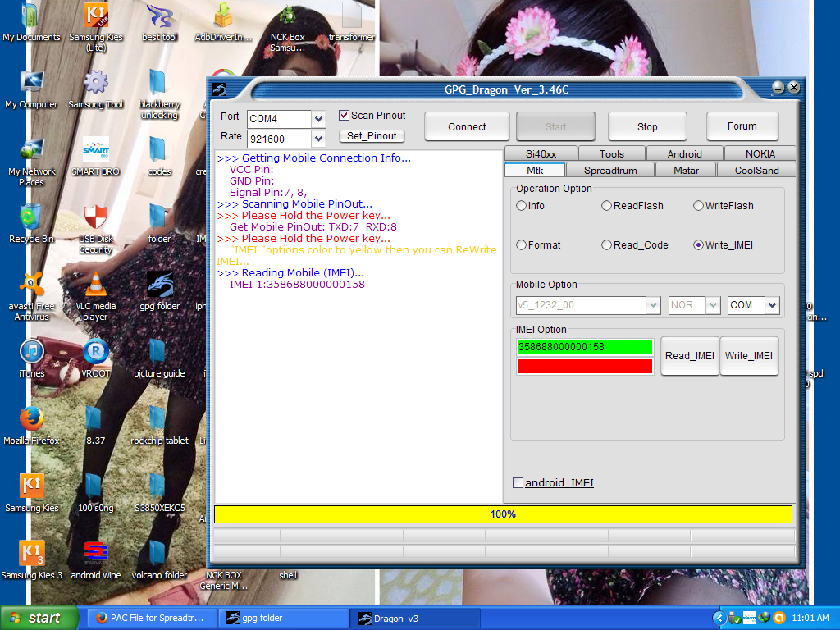Open the Samsung Tool gear icon

(96, 84)
